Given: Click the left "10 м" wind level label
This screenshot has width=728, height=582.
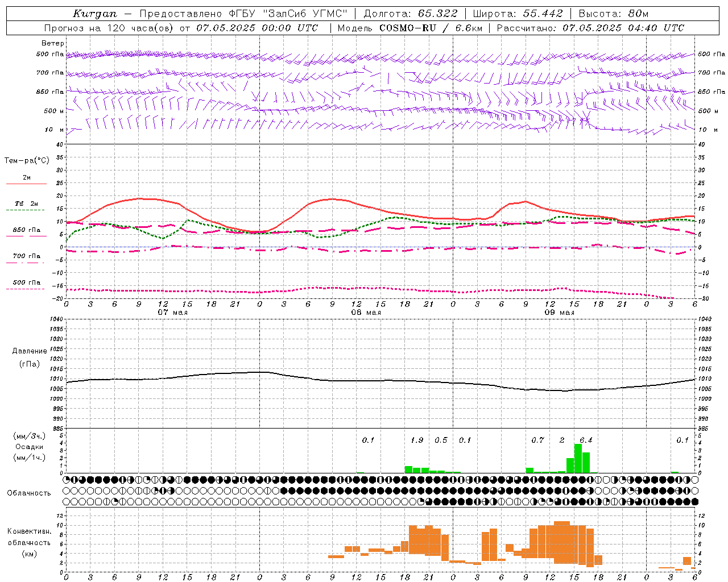Looking at the screenshot, I should point(55,130).
